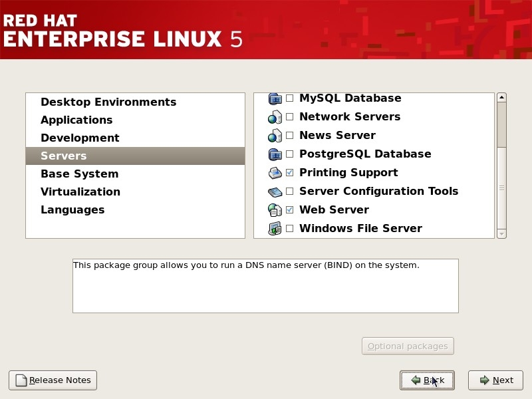Click the Web Server label
The image size is (532, 399).
pos(334,210)
